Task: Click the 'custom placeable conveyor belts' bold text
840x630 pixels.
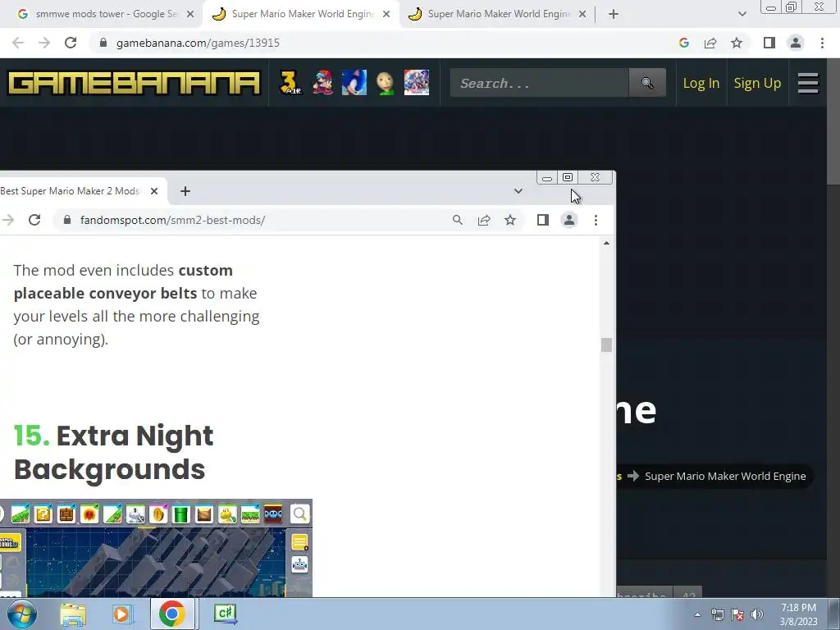Action: coord(123,282)
